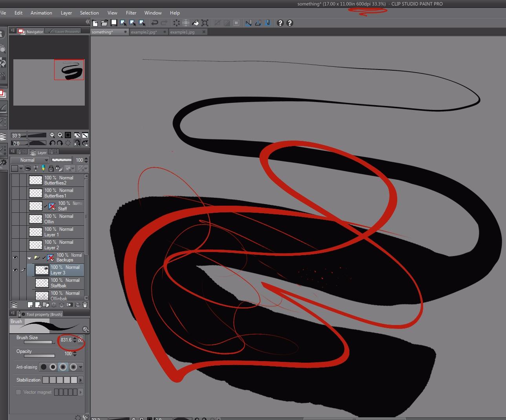Screen dimensions: 506x420
Task: Click the New raster layer icon
Action: [30, 305]
